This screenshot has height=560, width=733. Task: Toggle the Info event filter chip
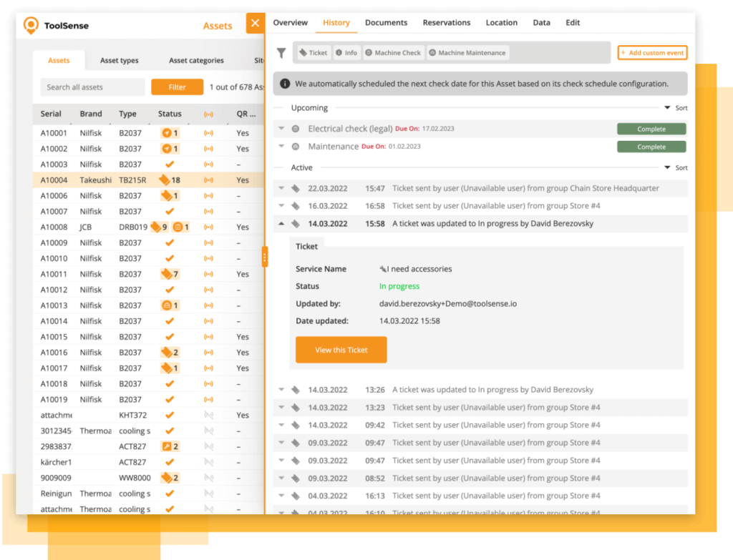346,52
